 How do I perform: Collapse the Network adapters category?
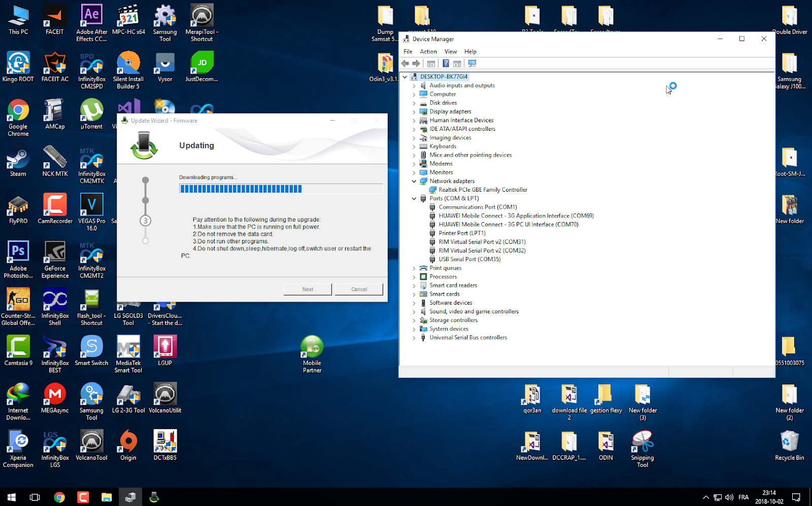click(x=414, y=181)
